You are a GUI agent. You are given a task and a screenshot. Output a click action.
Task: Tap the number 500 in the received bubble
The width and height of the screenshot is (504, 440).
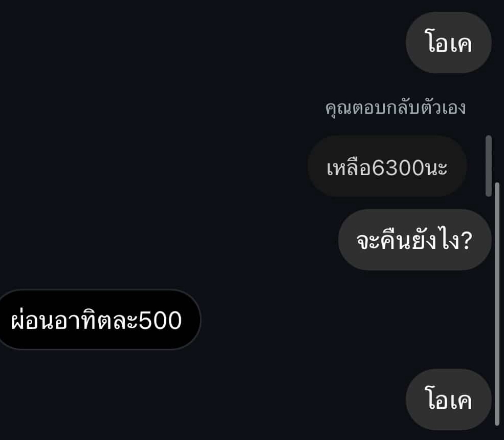click(160, 321)
